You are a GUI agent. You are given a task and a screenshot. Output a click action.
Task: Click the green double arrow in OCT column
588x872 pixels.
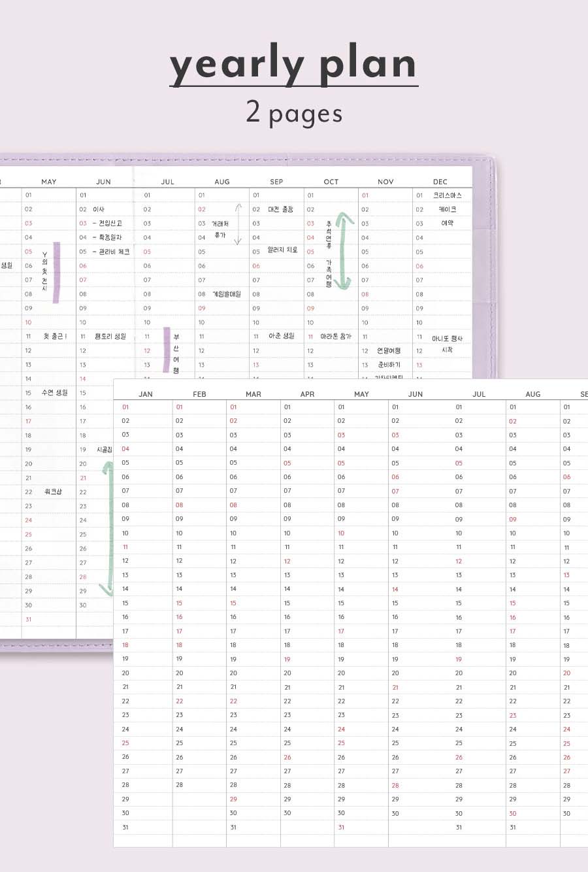click(x=344, y=250)
